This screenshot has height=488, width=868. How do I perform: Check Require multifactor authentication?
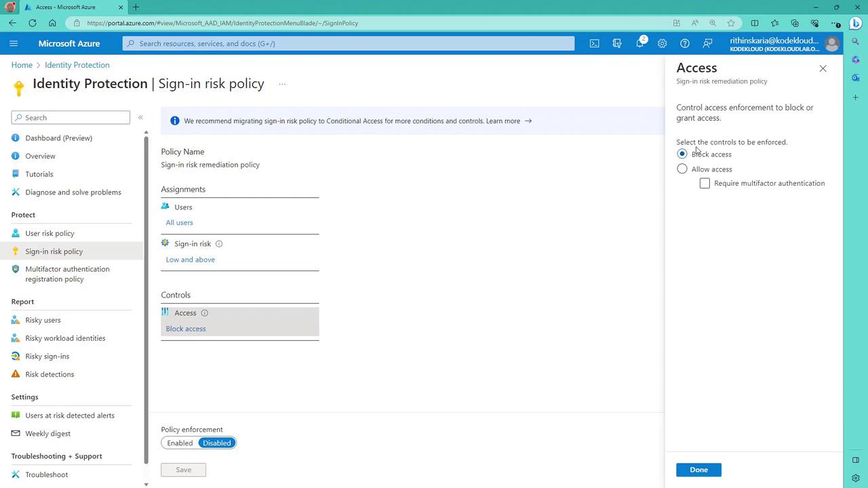pos(705,183)
